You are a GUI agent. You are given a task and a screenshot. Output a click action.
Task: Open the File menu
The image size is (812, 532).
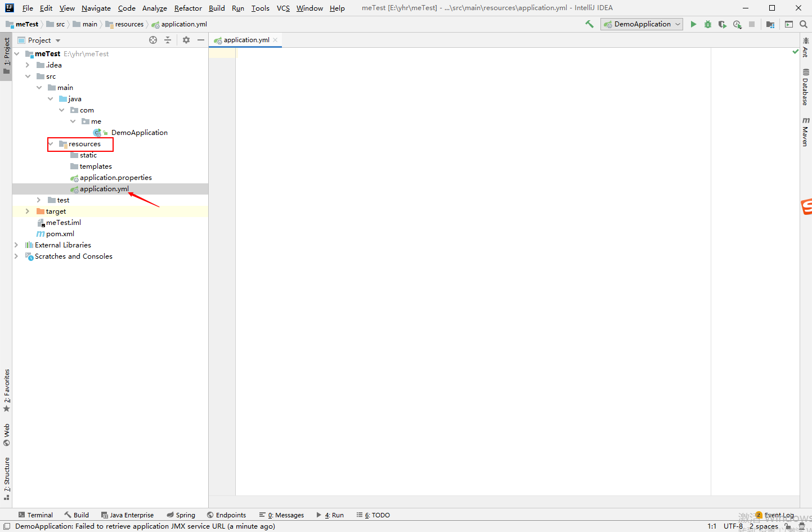pyautogui.click(x=28, y=8)
